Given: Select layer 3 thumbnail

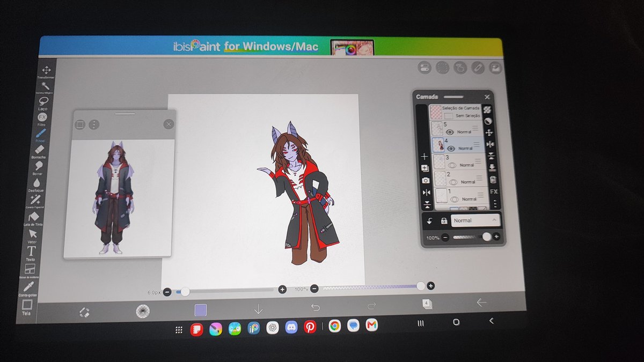Looking at the screenshot, I should point(438,161).
